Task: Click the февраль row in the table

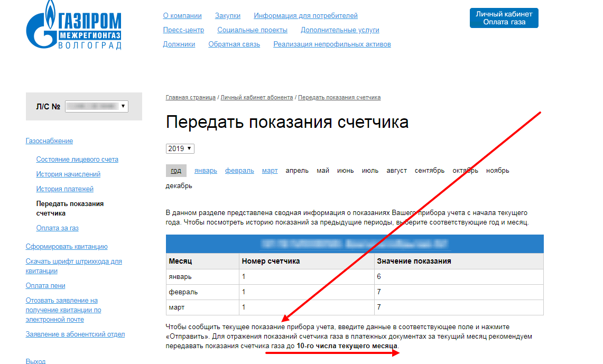Action: click(355, 292)
